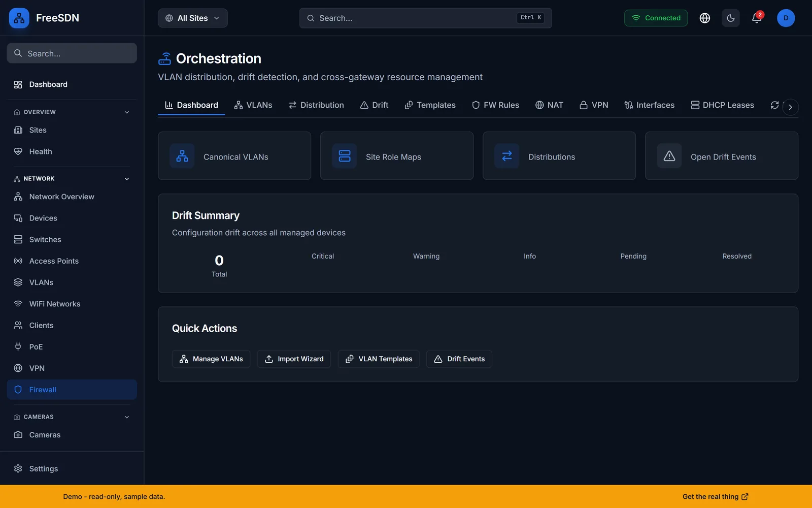Viewport: 812px width, 508px height.
Task: Click the Drift Events button
Action: click(x=459, y=359)
